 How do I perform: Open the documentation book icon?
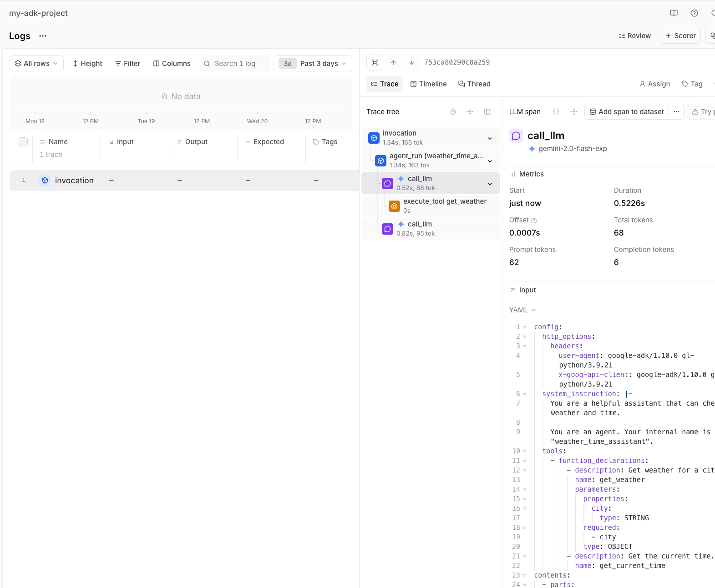(674, 13)
